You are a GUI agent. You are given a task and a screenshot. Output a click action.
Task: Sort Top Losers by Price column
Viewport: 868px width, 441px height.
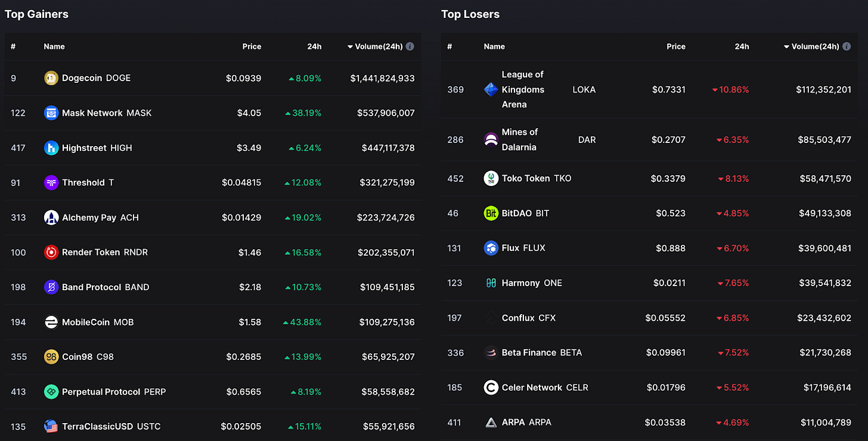tap(676, 46)
